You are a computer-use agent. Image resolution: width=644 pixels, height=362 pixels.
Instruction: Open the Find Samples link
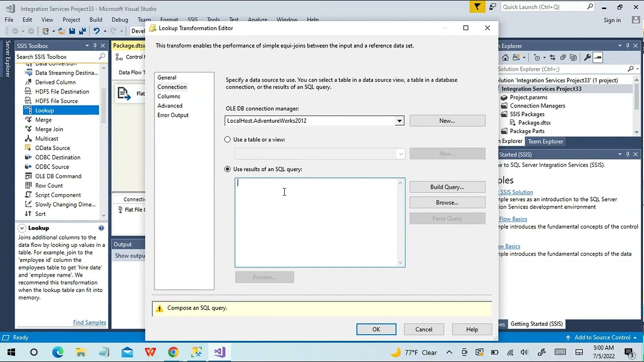pos(90,322)
